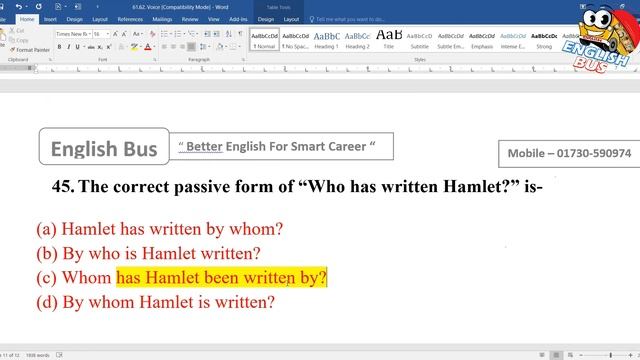The image size is (640, 360).
Task: Apply superscript formatting
Action: point(109,47)
